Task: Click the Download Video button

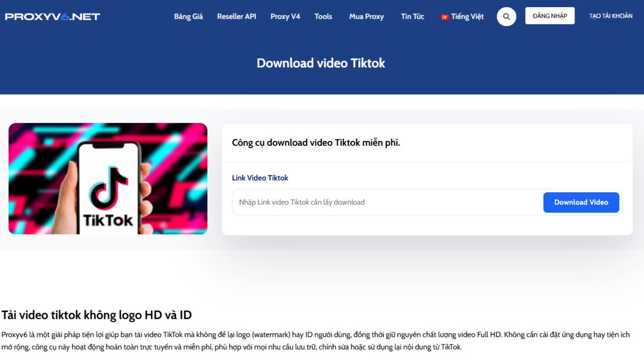Action: pyautogui.click(x=581, y=202)
